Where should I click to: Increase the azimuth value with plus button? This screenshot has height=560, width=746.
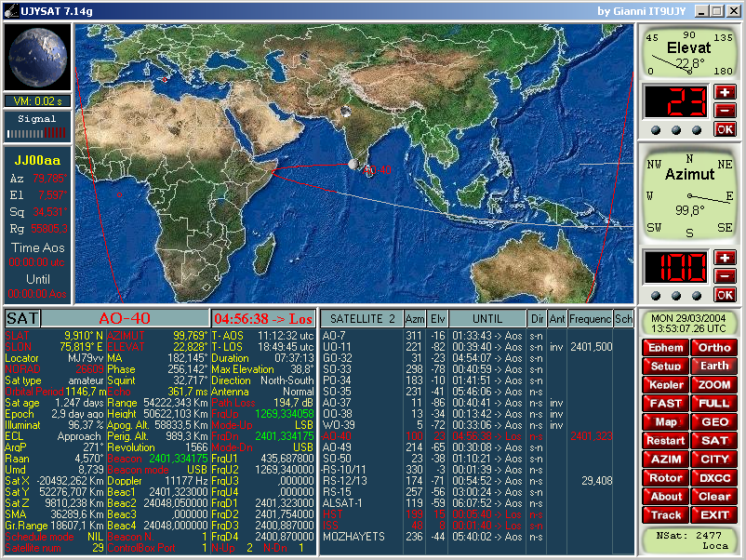[x=725, y=258]
